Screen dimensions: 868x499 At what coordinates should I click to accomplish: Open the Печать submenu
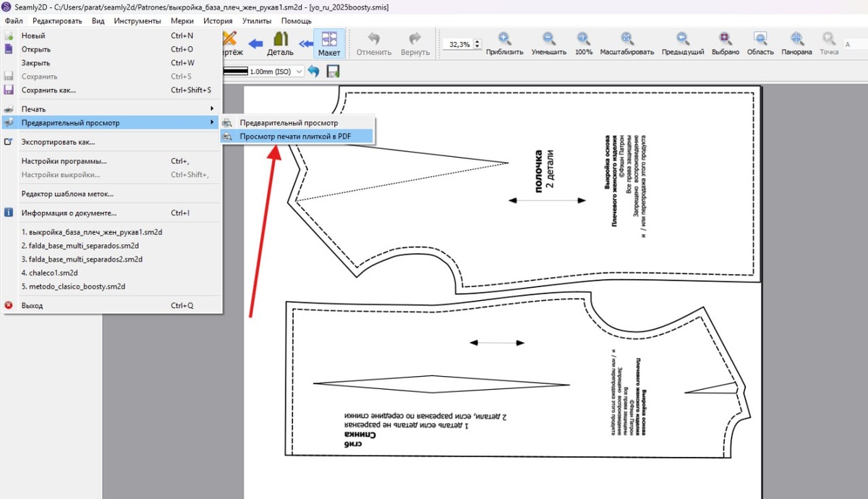click(x=111, y=108)
